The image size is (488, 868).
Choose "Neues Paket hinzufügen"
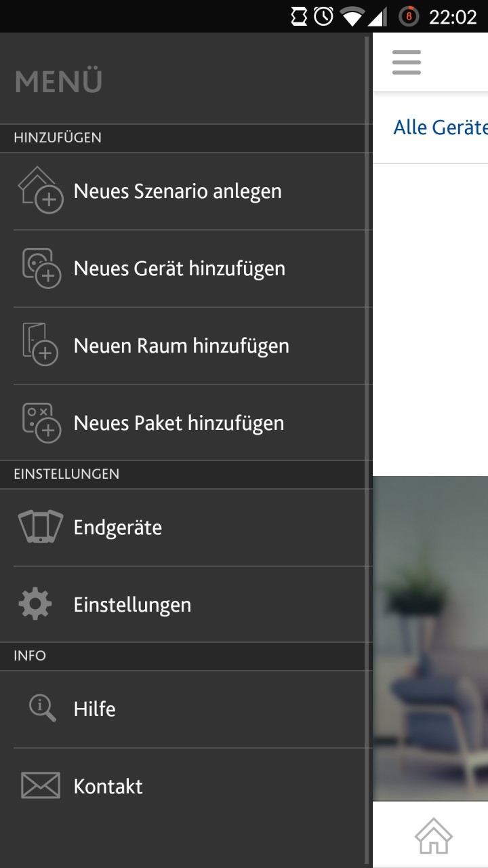click(x=179, y=423)
